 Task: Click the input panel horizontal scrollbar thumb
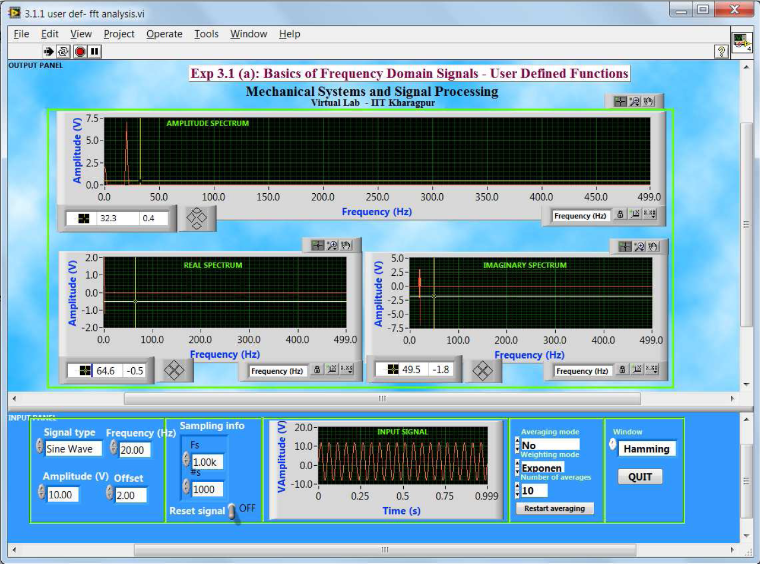[x=385, y=550]
